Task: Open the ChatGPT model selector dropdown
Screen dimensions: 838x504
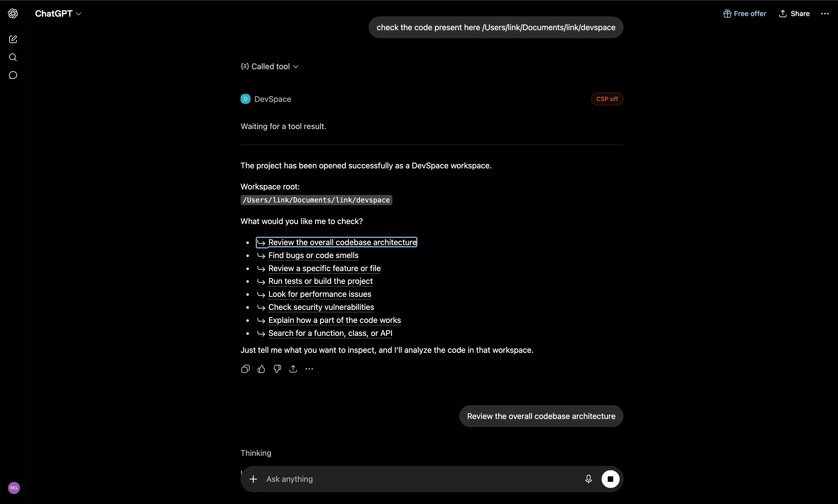Action: click(x=58, y=14)
